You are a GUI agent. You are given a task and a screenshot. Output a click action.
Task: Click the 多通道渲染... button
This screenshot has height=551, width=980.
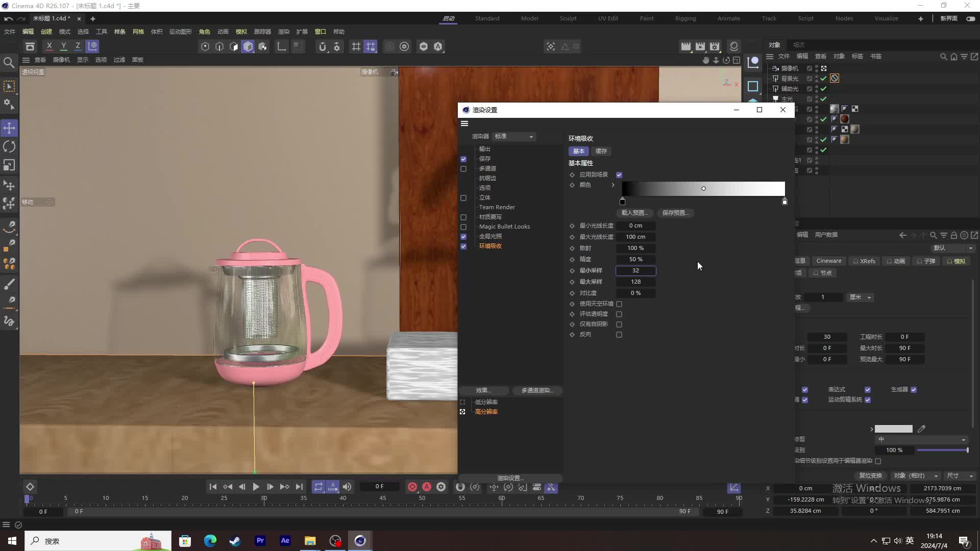[x=536, y=391]
